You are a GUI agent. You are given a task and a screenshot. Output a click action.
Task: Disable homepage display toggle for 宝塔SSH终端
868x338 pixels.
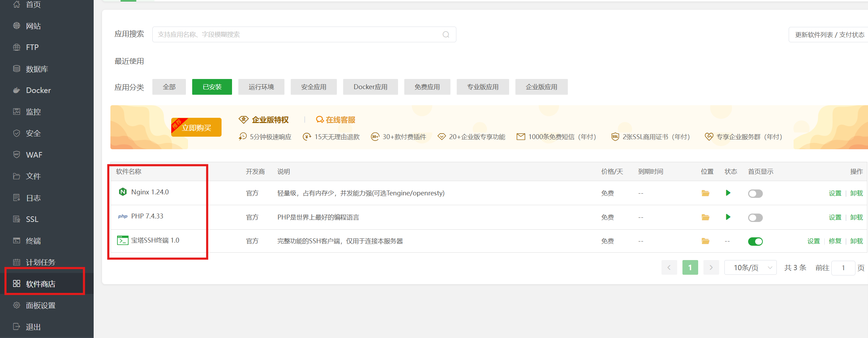(x=755, y=242)
